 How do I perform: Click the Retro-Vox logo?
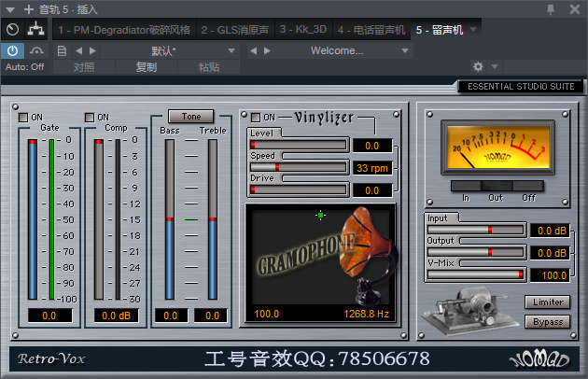[51, 358]
